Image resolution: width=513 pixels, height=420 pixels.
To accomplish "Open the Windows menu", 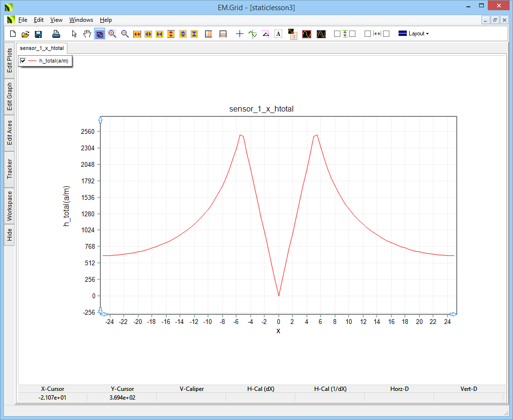I will [81, 20].
